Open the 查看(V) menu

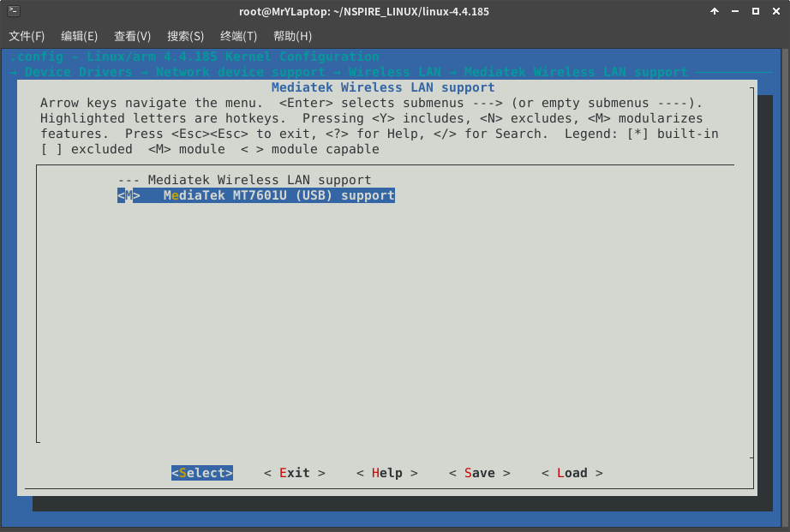coord(132,36)
